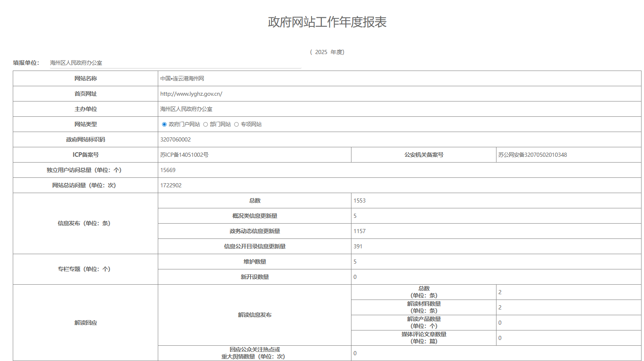This screenshot has width=644, height=361.
Task: Click the 媒体评论文章数量 value 0
Action: coord(499,337)
